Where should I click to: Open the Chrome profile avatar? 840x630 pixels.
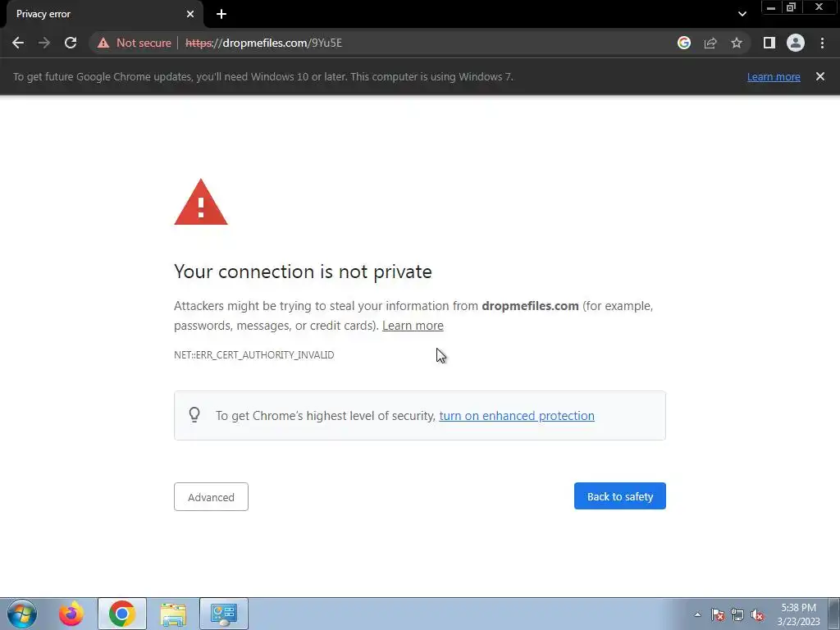[796, 43]
